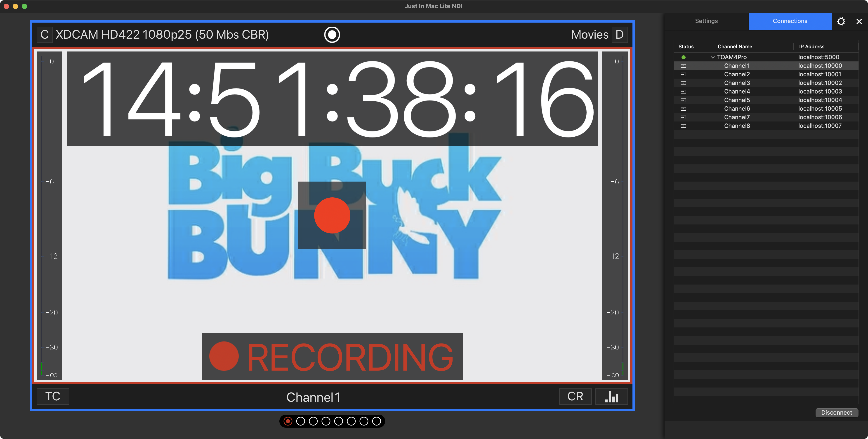Select the eighth channel page dot
868x439 pixels.
coord(376,421)
